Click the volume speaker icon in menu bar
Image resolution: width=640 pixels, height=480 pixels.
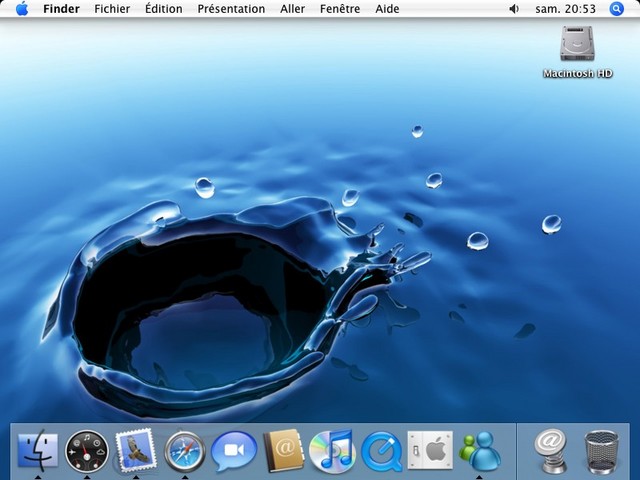click(x=514, y=9)
